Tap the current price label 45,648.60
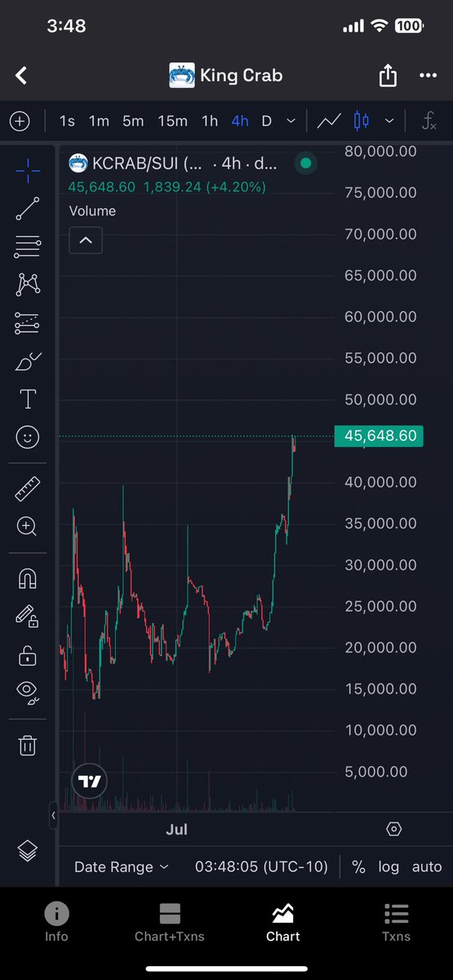The image size is (453, 980). tap(379, 436)
